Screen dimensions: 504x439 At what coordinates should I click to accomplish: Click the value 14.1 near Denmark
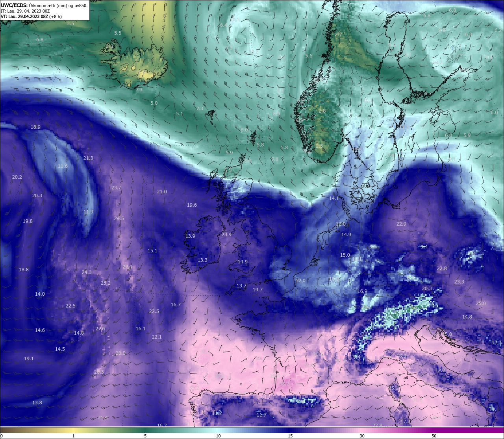tap(334, 198)
